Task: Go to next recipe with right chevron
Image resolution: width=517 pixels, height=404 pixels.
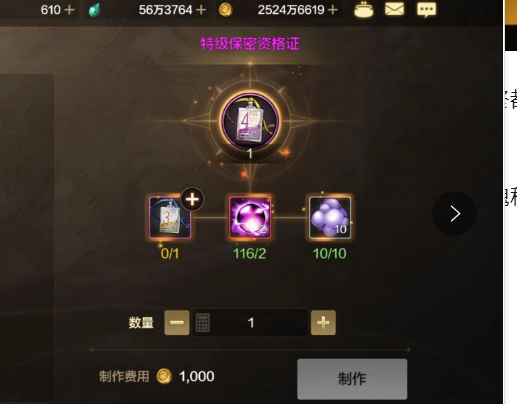Action: click(x=454, y=213)
